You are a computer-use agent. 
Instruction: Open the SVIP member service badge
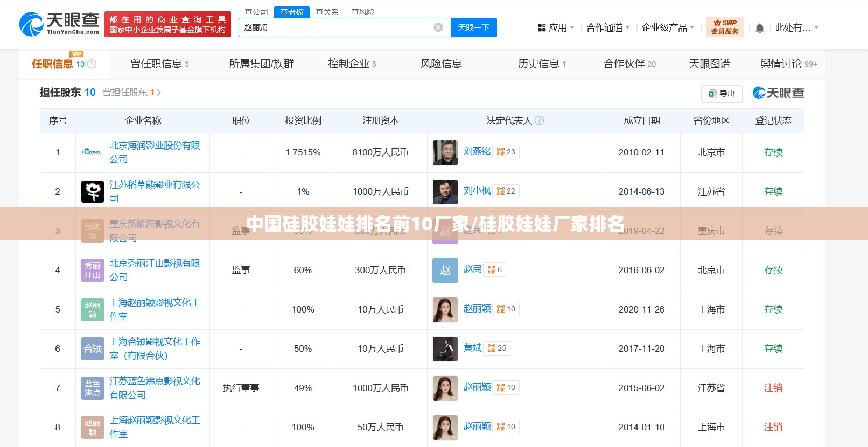(725, 27)
